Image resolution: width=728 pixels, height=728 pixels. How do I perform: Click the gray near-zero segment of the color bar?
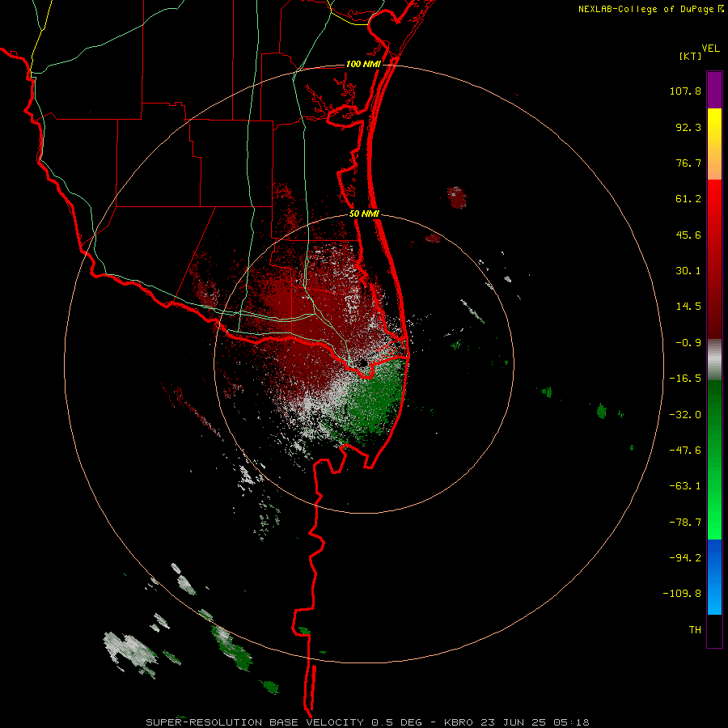point(714,360)
